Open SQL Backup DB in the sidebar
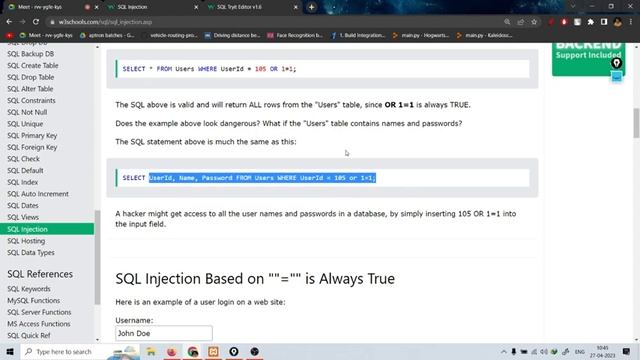640x360 pixels. pos(31,54)
